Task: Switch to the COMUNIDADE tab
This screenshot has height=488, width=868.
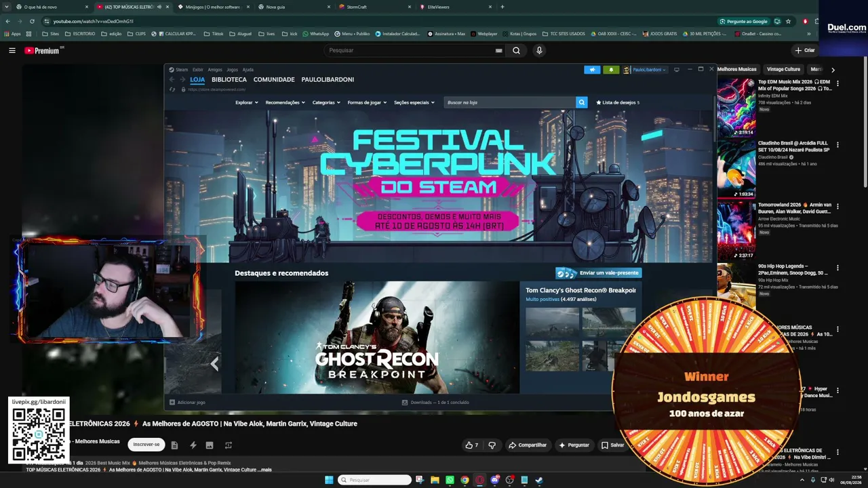Action: coord(274,79)
